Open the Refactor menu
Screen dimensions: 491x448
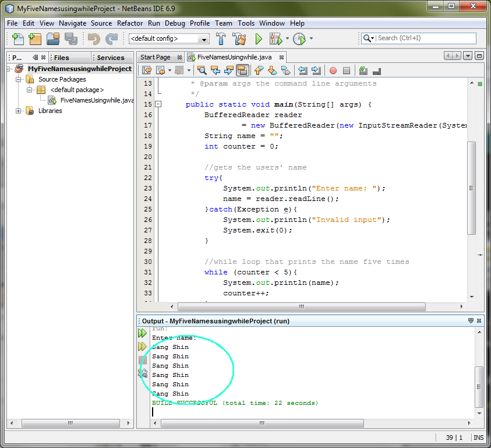[130, 23]
